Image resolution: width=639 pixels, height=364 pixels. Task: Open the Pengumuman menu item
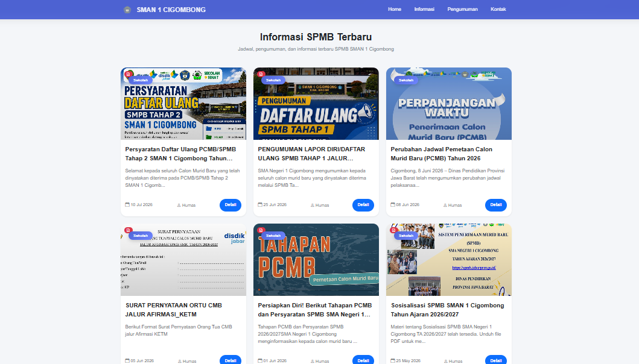pos(463,10)
